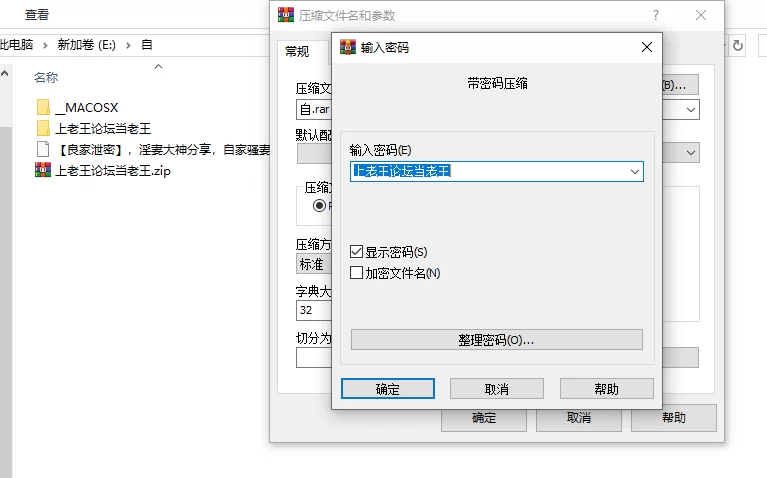Confirm password with 确定 in 输入密码 dialog
Viewport: 767px width, 478px height.
click(387, 389)
